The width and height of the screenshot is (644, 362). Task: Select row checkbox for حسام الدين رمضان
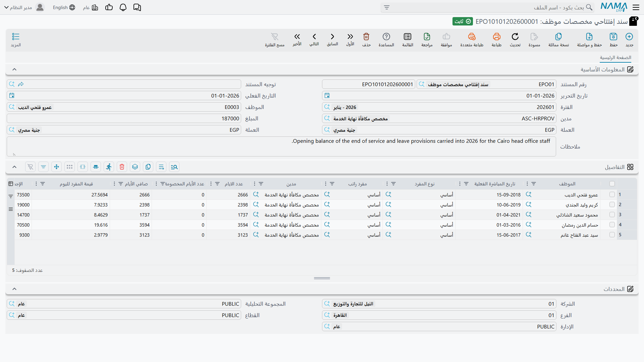[612, 225]
